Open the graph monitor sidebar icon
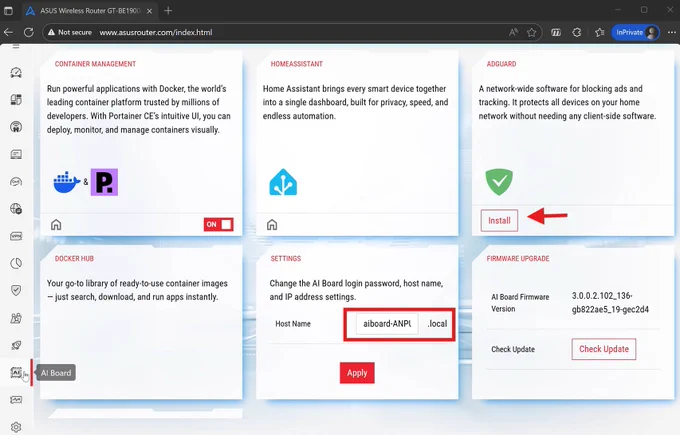Image resolution: width=680 pixels, height=435 pixels. coord(16,400)
